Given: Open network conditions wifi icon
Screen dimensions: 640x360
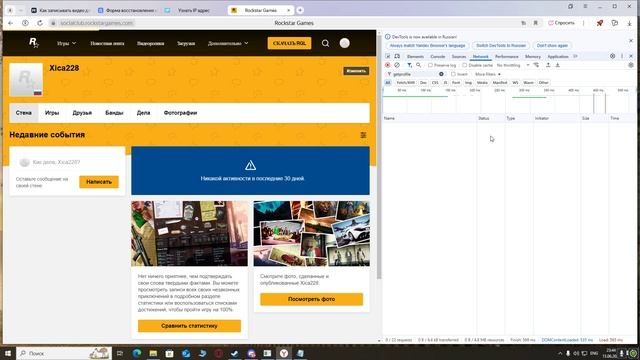Looking at the screenshot, I should click(x=536, y=65).
